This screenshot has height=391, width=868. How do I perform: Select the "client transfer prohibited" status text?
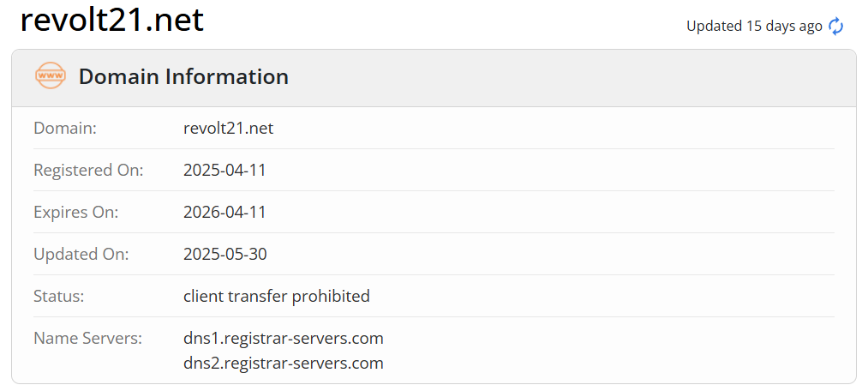point(277,296)
